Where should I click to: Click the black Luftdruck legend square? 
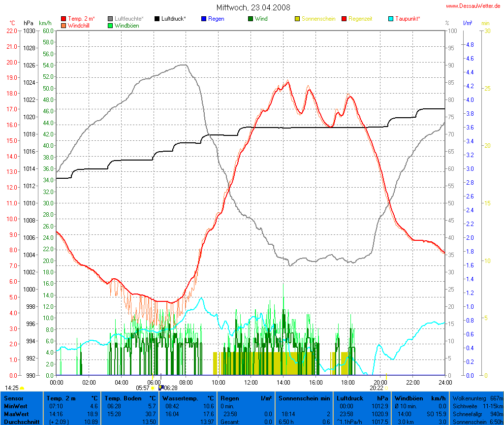[157, 19]
